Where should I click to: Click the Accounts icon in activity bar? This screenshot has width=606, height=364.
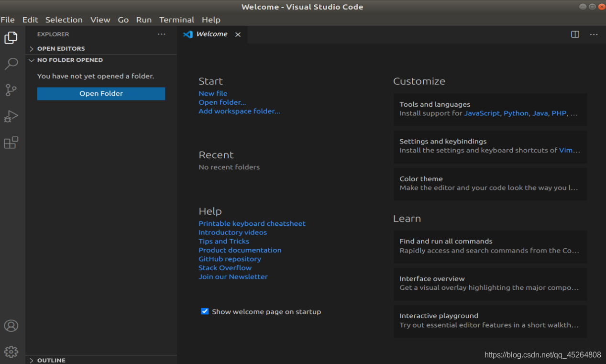[11, 326]
